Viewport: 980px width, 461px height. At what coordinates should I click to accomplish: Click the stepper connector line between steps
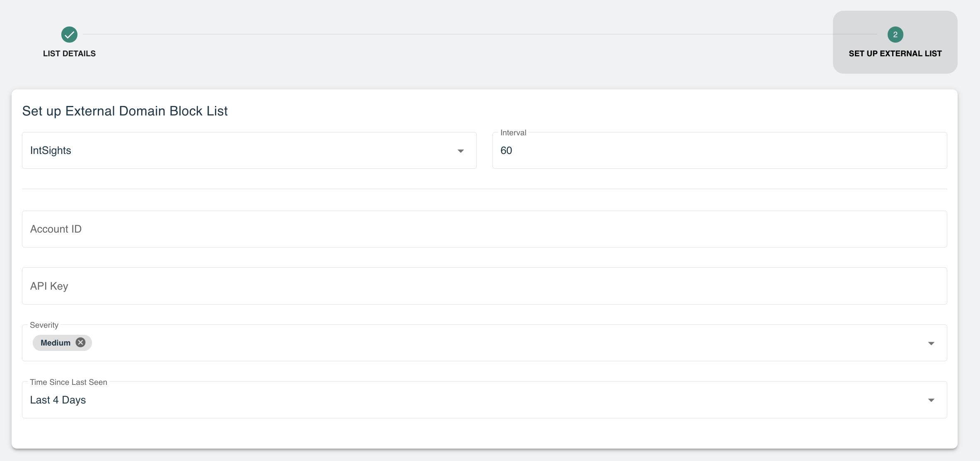pos(476,34)
